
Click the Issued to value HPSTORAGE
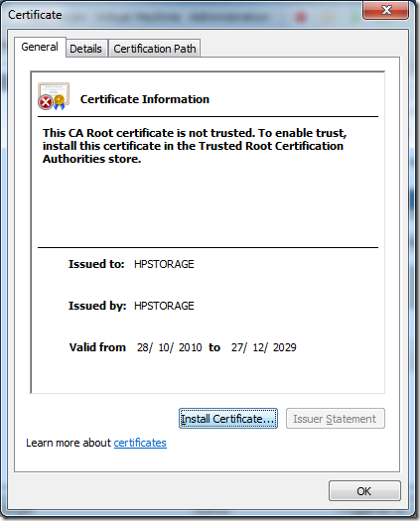pyautogui.click(x=164, y=264)
